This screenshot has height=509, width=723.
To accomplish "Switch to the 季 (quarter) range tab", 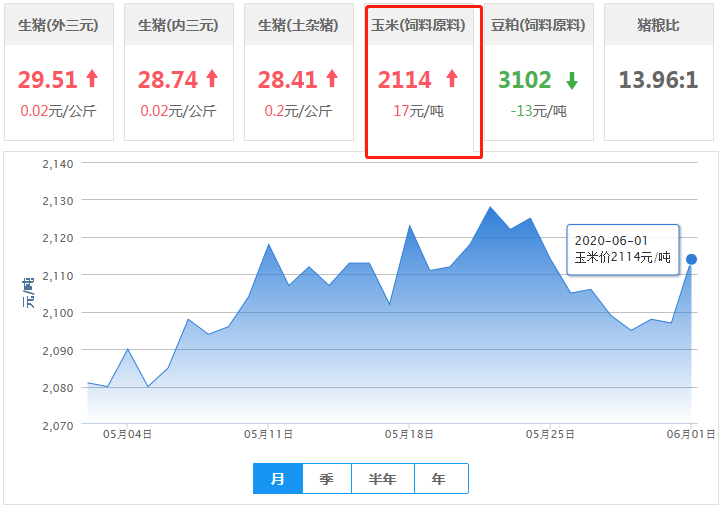I will pyautogui.click(x=327, y=479).
